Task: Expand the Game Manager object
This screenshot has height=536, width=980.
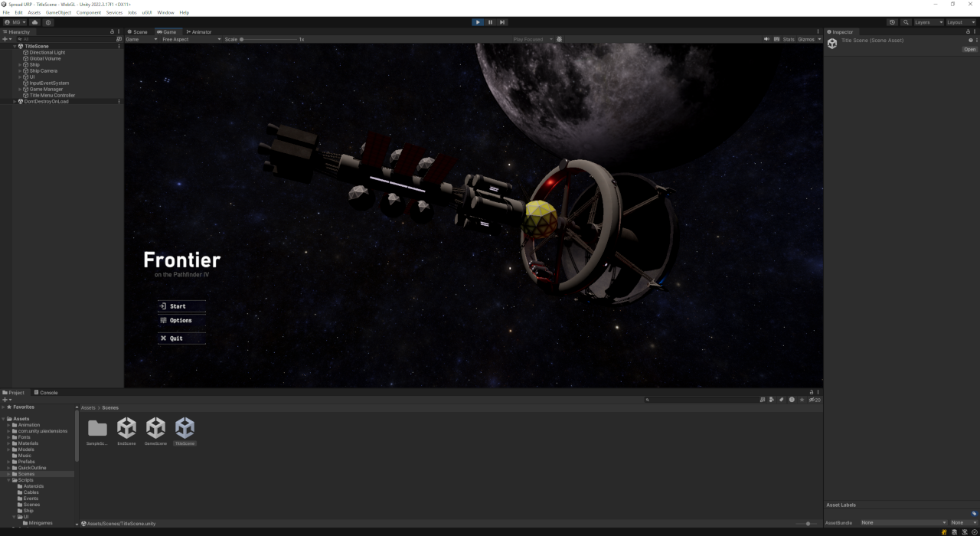Action: point(21,89)
